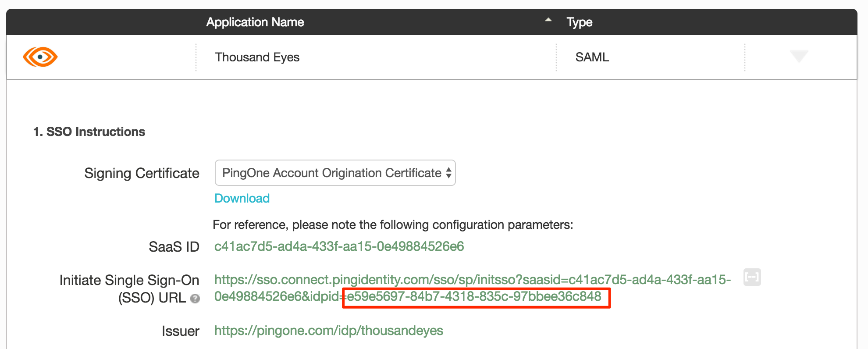This screenshot has width=868, height=349.
Task: Sort by the Application Name column header
Action: tap(255, 22)
